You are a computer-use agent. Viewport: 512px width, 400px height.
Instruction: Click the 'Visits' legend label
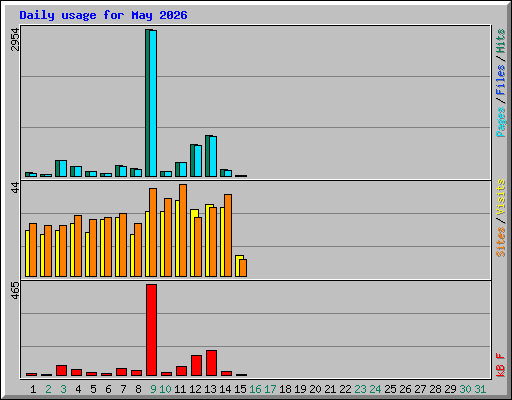[x=501, y=197]
